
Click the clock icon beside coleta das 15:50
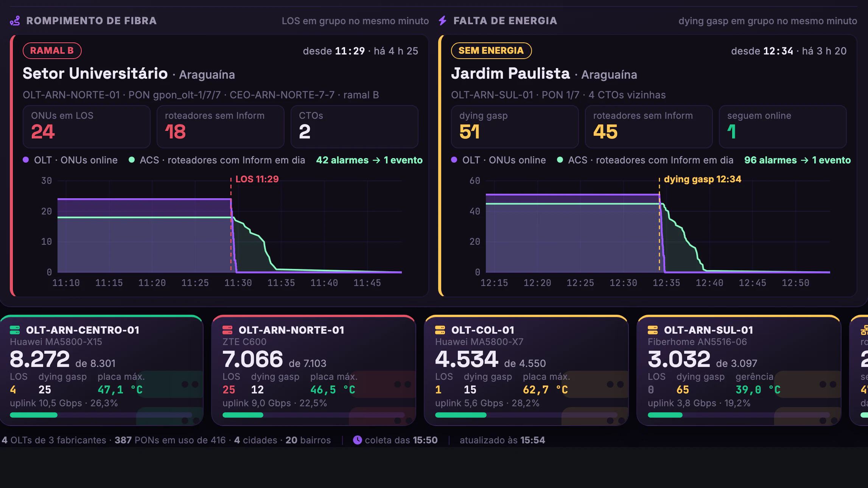point(357,440)
